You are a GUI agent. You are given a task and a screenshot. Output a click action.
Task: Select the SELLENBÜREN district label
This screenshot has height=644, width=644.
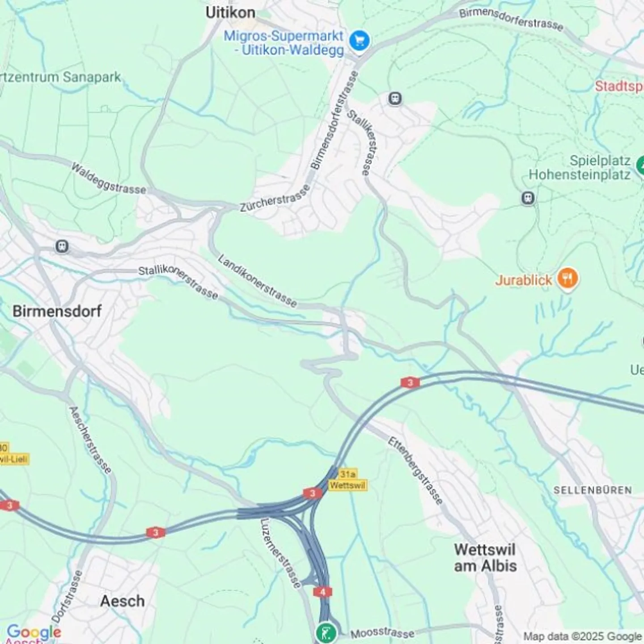[x=593, y=490]
